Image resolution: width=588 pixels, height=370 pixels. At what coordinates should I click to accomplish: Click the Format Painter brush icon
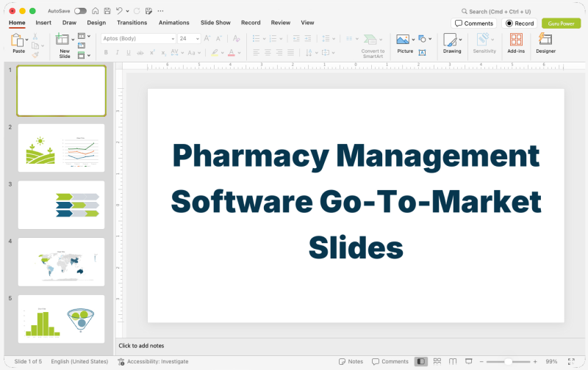pyautogui.click(x=35, y=55)
